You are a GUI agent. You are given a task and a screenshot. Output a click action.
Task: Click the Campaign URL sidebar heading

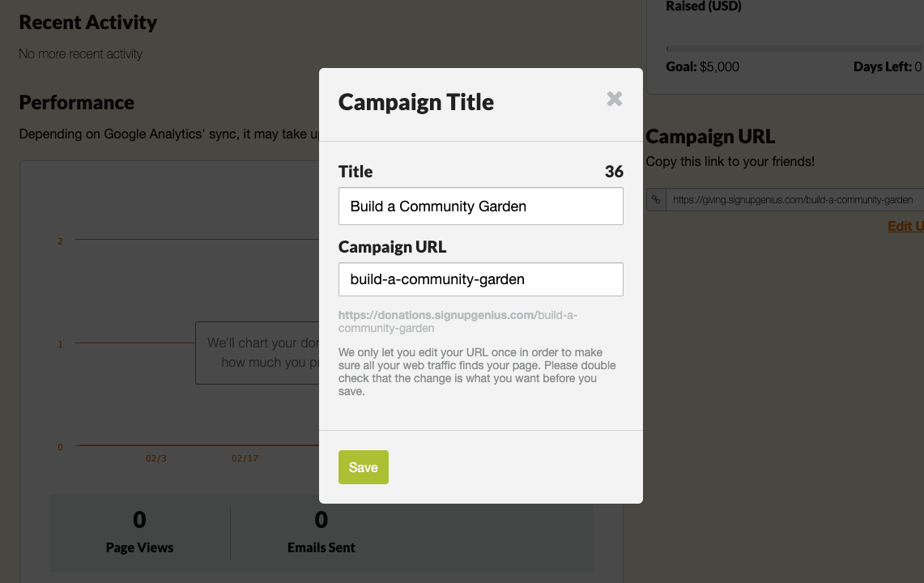710,137
